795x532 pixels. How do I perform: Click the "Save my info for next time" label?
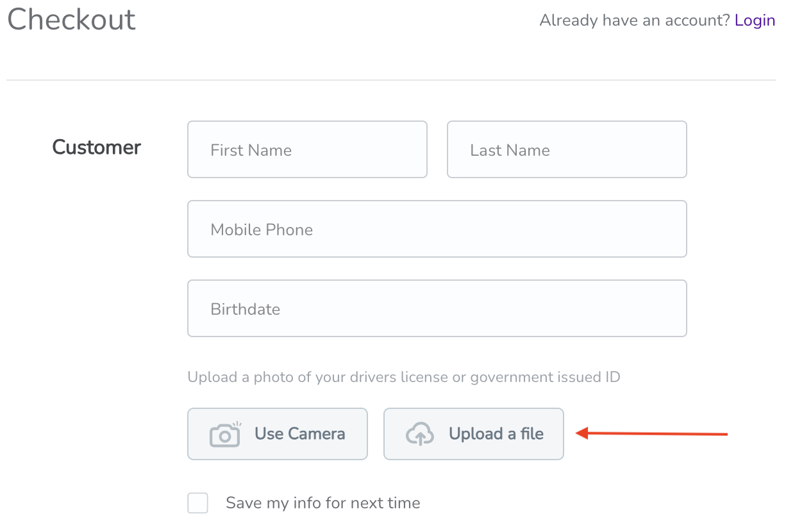click(322, 503)
